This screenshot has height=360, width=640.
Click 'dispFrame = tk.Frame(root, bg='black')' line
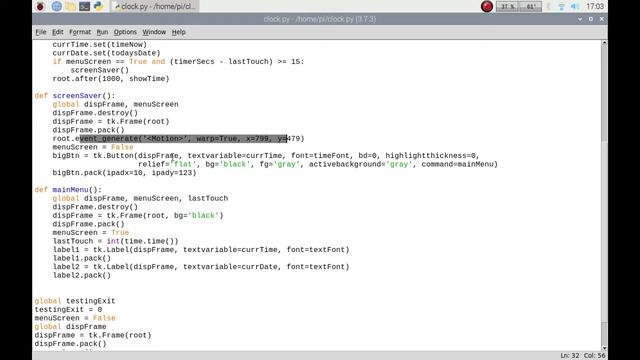[x=138, y=215]
